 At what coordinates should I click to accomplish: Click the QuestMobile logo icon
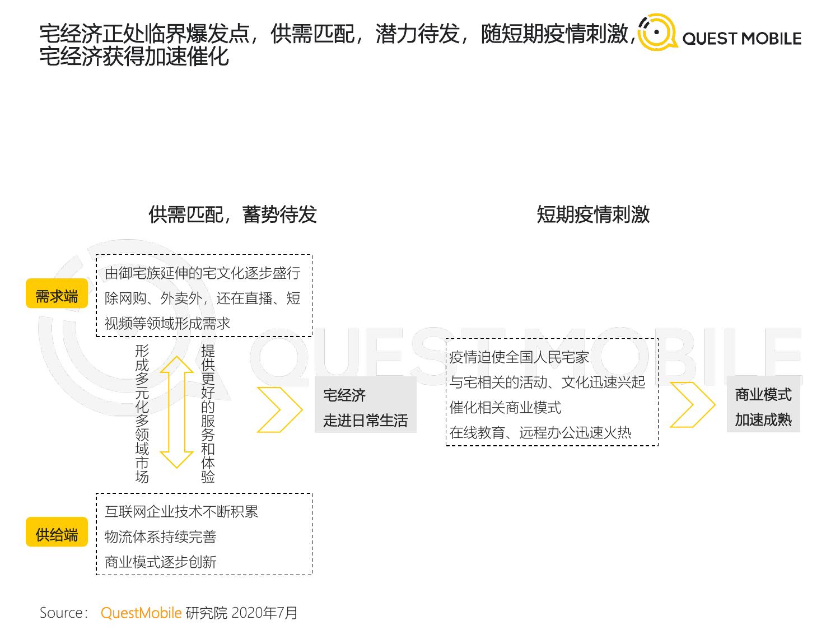click(x=657, y=32)
